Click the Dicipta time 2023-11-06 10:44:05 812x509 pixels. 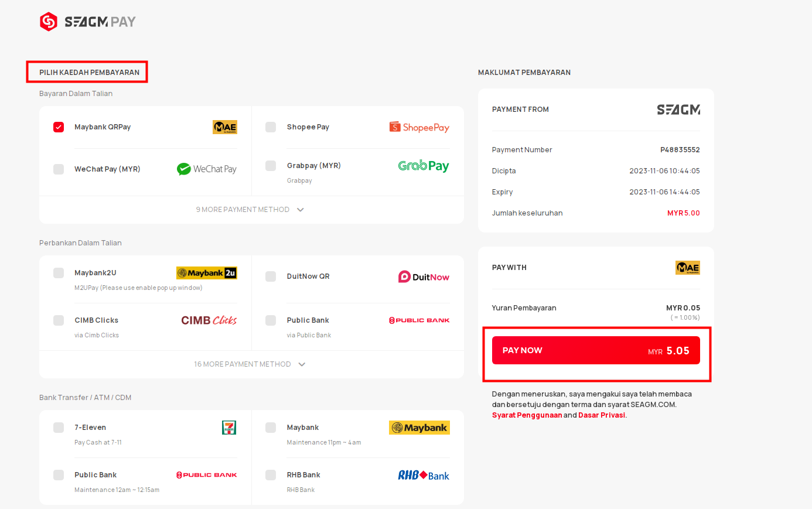(x=665, y=171)
